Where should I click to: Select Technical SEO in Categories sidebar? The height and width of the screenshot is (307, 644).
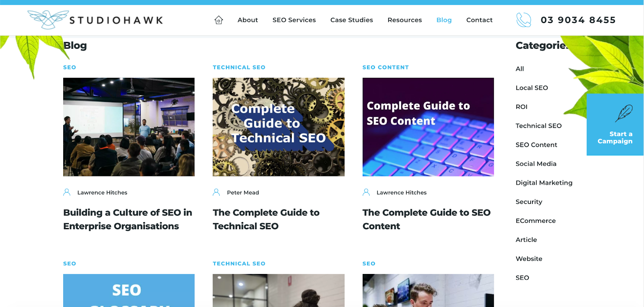click(539, 126)
